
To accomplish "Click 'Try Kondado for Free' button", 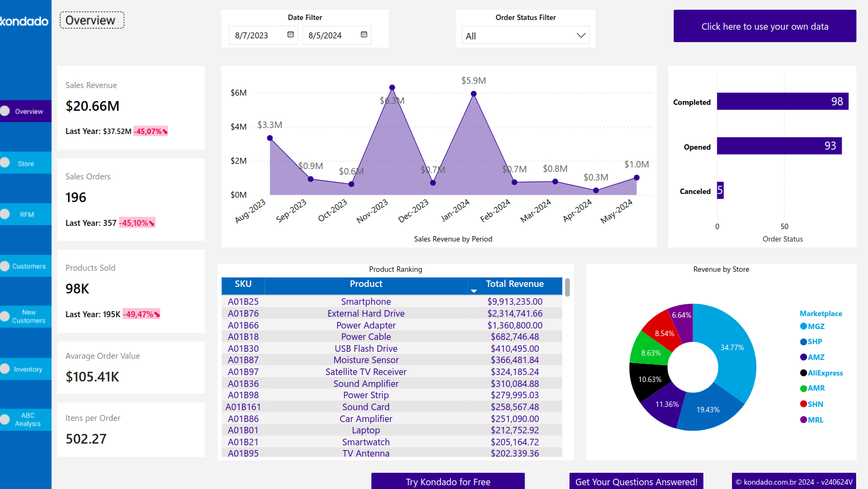I will (x=447, y=481).
